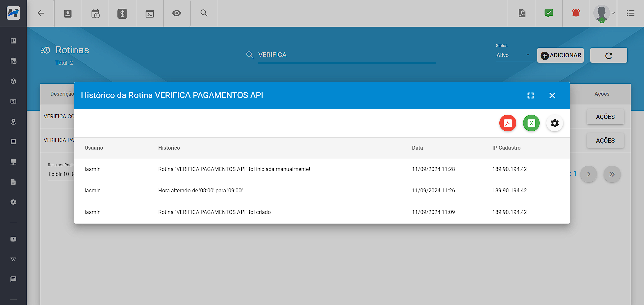The image size is (644, 305).
Task: Open the user avatar profile menu
Action: pos(604,14)
